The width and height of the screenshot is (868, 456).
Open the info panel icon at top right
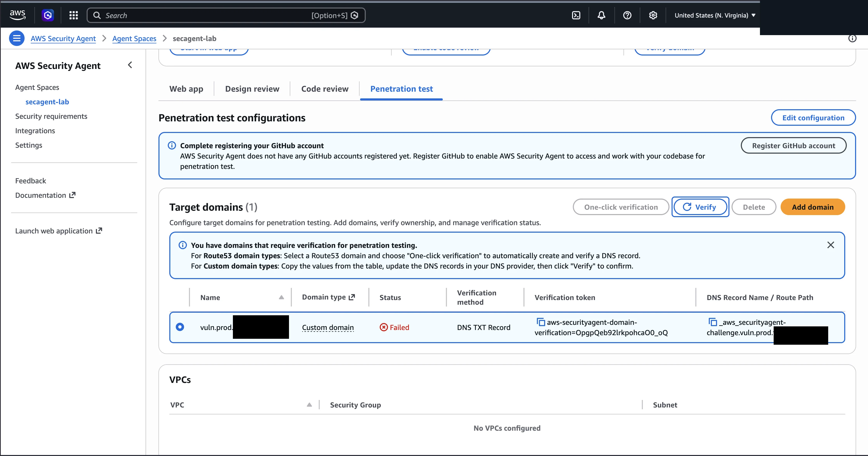pyautogui.click(x=852, y=38)
